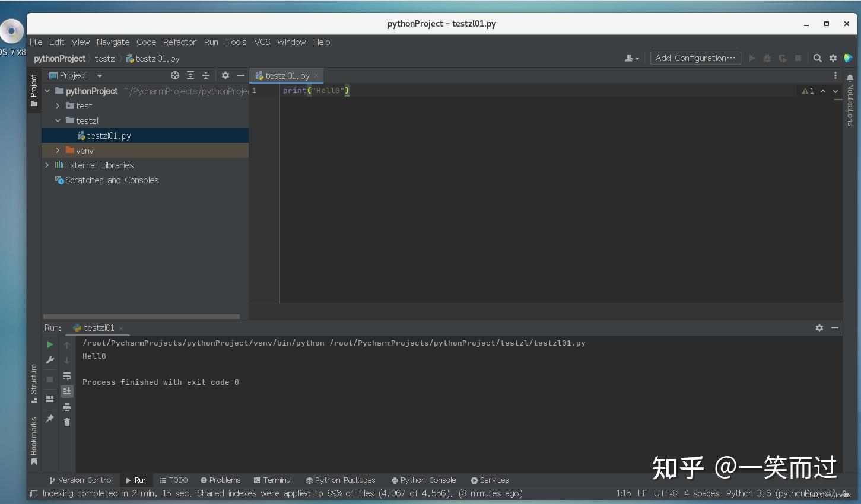Select the locate file crosshair icon in Project panel
861x504 pixels.
click(174, 75)
